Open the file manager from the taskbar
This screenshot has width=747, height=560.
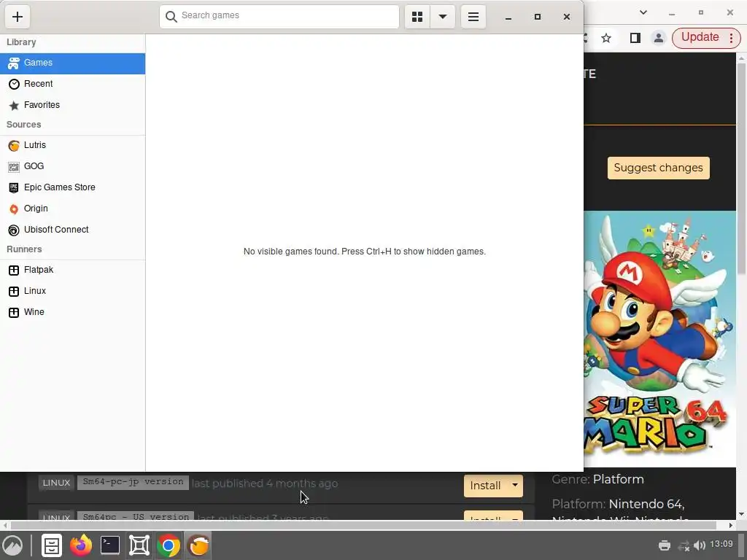(x=52, y=545)
